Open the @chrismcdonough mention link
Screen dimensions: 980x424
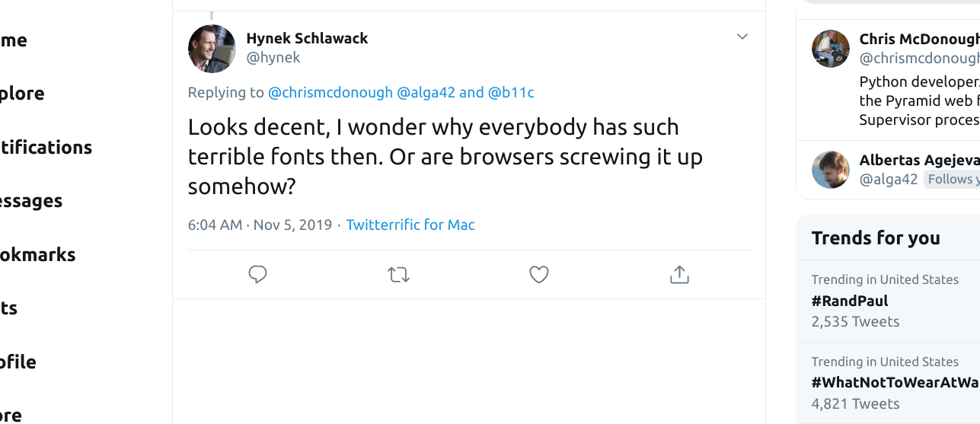pos(330,93)
